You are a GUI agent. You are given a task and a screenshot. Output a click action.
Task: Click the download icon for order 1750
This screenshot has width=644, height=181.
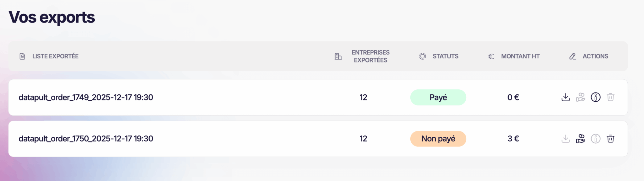point(565,139)
